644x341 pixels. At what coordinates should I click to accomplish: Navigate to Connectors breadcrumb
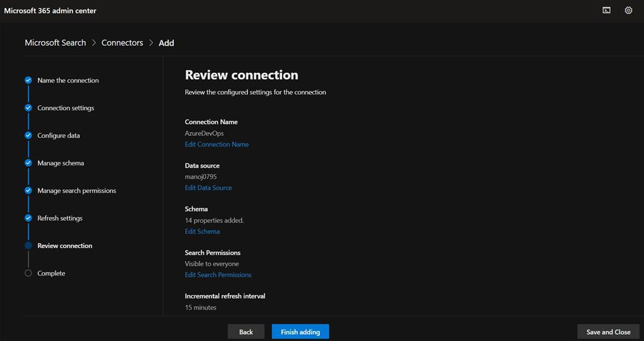click(x=122, y=43)
